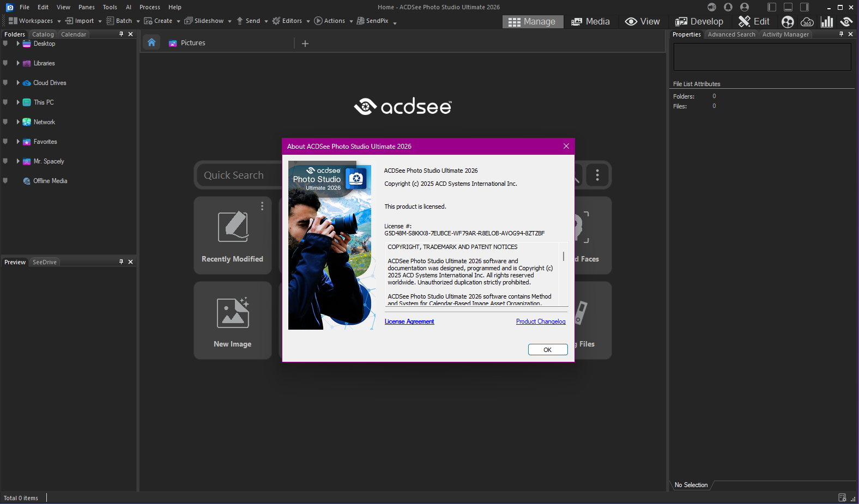Click OK in About dialog

tap(548, 350)
